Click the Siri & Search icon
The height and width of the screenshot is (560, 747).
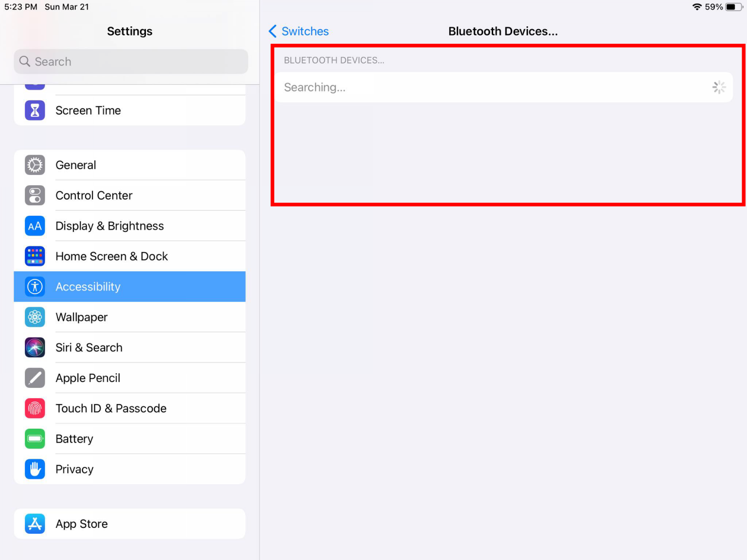point(35,347)
